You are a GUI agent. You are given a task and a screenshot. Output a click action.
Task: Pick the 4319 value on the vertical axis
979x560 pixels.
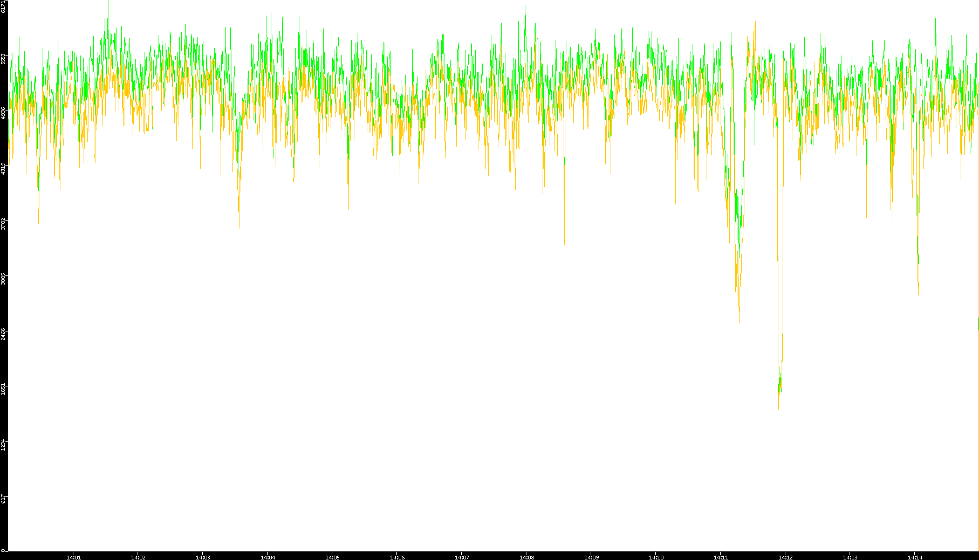tap(4, 169)
